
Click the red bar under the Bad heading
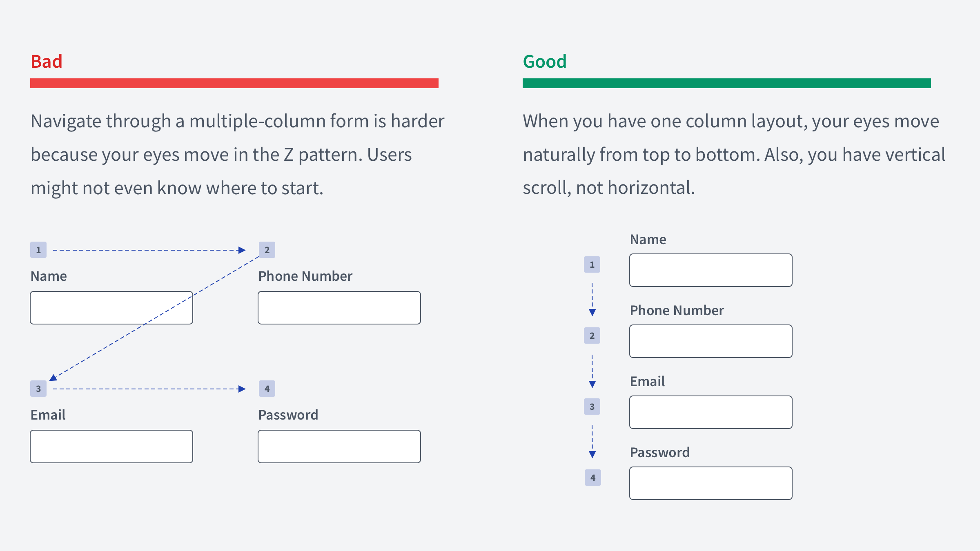click(234, 83)
